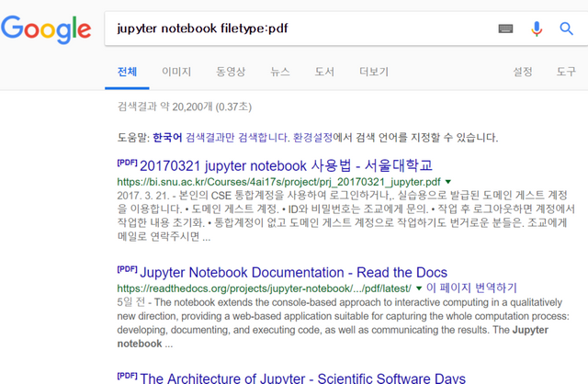
Task: Switch to the 이미지 tab
Action: click(176, 72)
